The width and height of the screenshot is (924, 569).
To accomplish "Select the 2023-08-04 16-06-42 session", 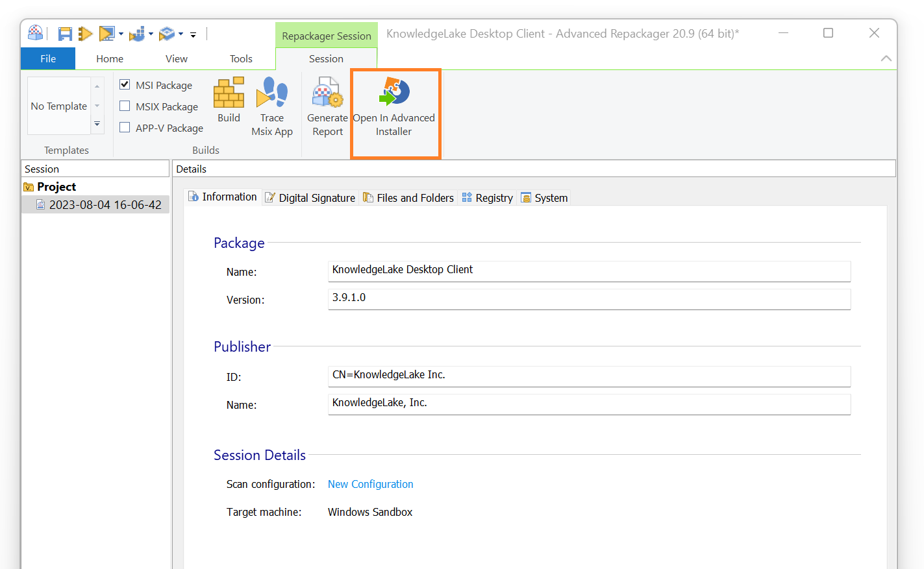I will tap(105, 204).
